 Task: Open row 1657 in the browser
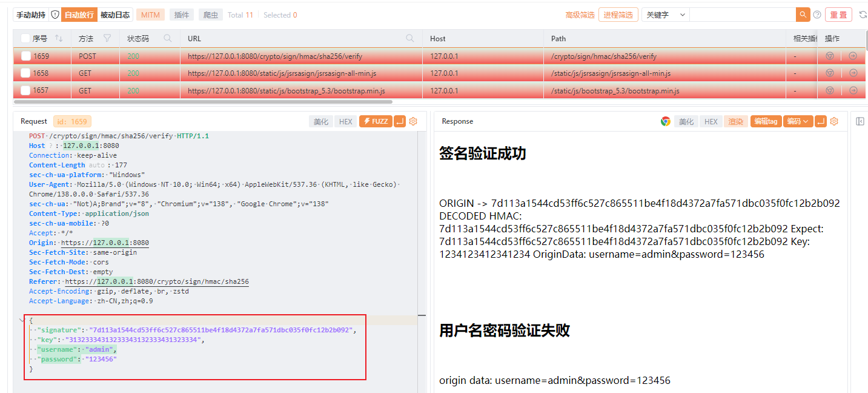click(830, 90)
